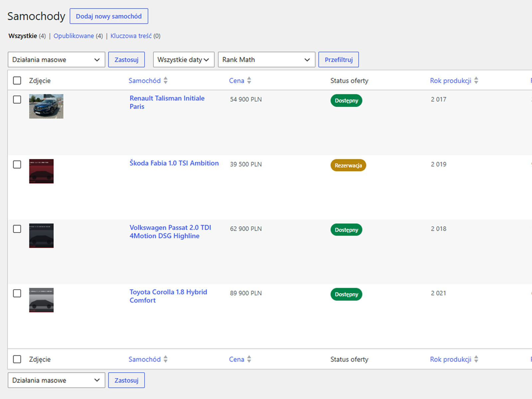Viewport: 532px width, 399px height.
Task: Check the Toyota Corolla row checkbox
Action: [x=17, y=293]
